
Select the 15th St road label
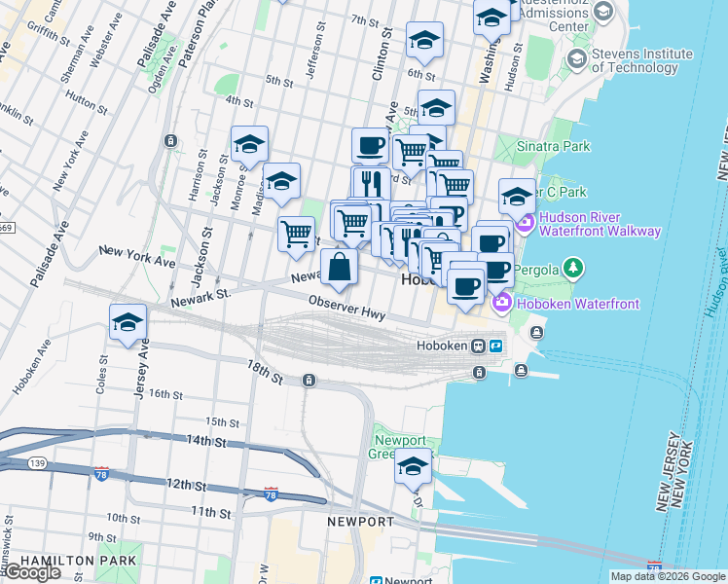point(223,422)
